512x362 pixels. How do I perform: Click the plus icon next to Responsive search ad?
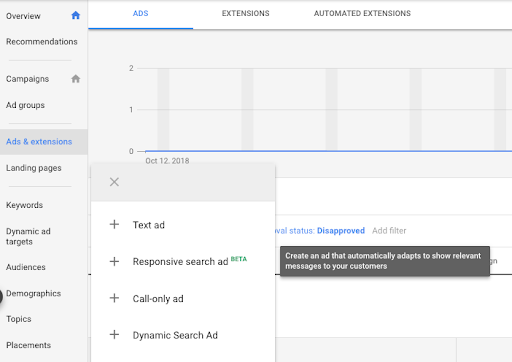[114, 261]
